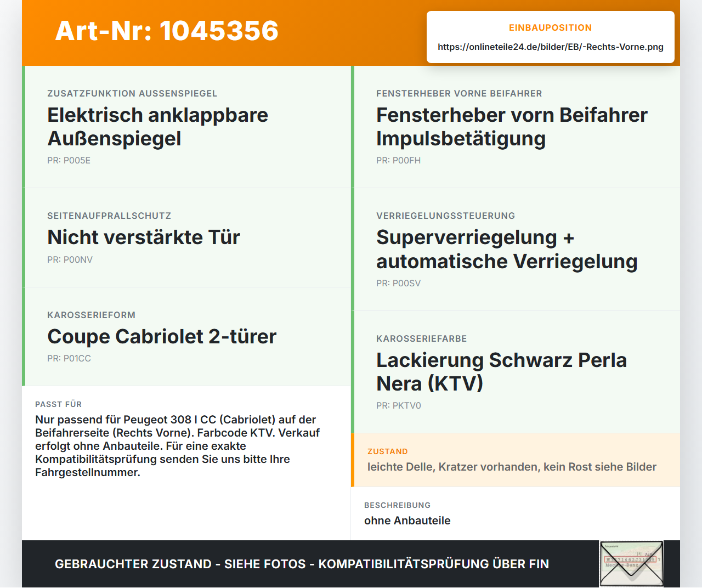Click the KAROSSERIEFORM label

click(x=91, y=315)
